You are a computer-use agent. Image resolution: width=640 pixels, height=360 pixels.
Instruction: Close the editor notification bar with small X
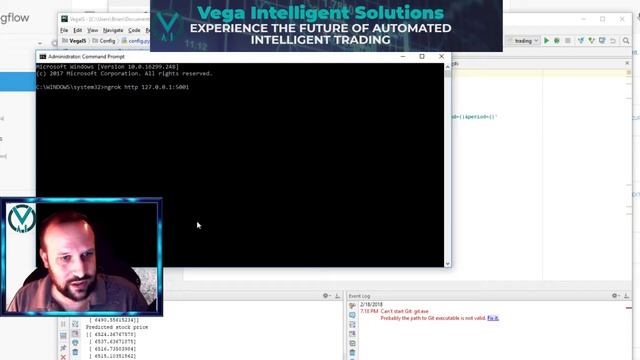tap(627, 63)
